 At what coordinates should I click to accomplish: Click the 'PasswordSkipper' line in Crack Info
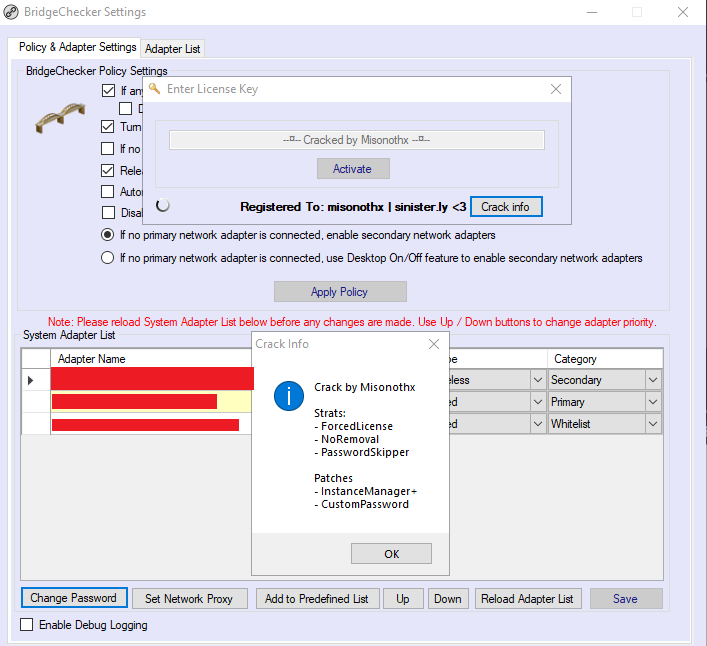click(362, 452)
